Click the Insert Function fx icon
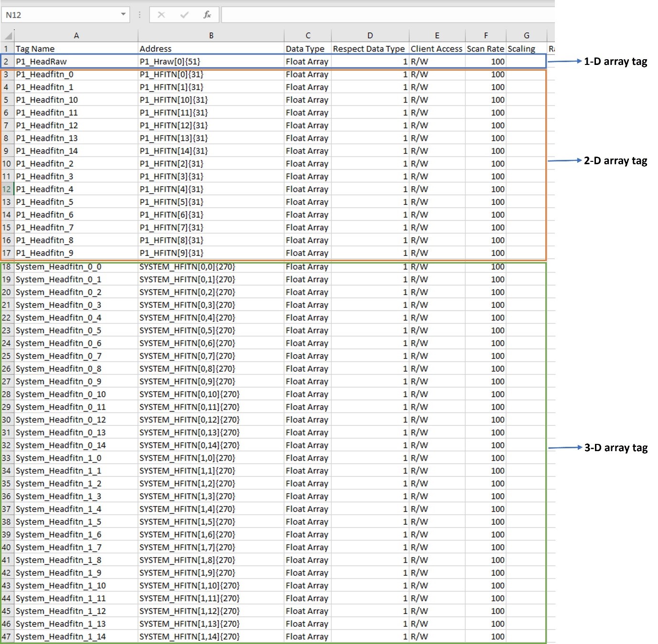Image resolution: width=658 pixels, height=644 pixels. click(x=207, y=15)
